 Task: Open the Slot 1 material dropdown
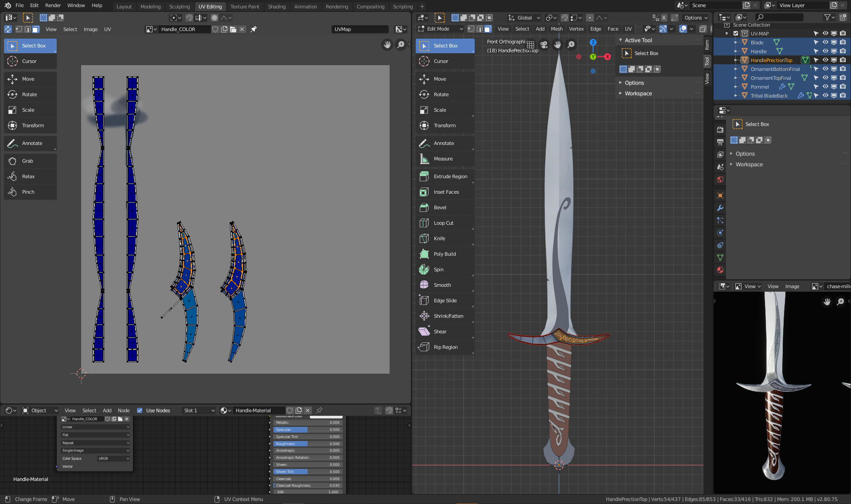click(199, 410)
